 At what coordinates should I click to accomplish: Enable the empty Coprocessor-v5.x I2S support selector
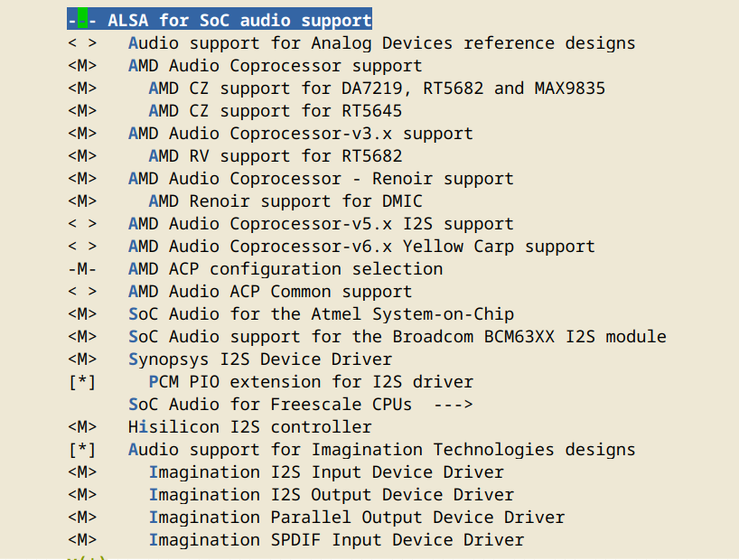(x=82, y=224)
